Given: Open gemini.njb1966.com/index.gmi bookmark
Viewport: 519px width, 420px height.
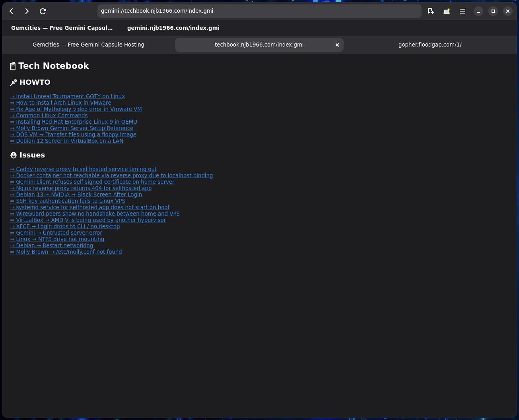Looking at the screenshot, I should (173, 28).
